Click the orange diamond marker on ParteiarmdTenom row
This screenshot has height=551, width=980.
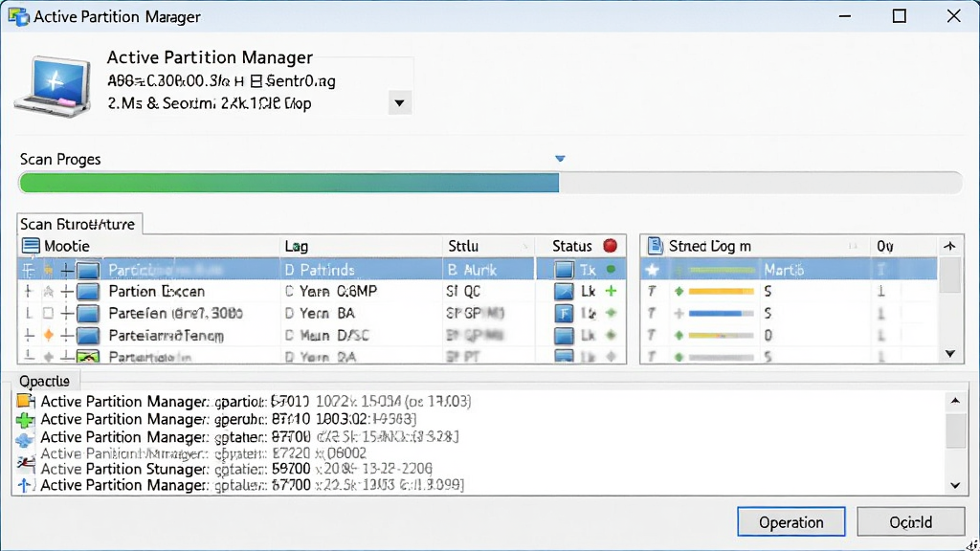(48, 336)
